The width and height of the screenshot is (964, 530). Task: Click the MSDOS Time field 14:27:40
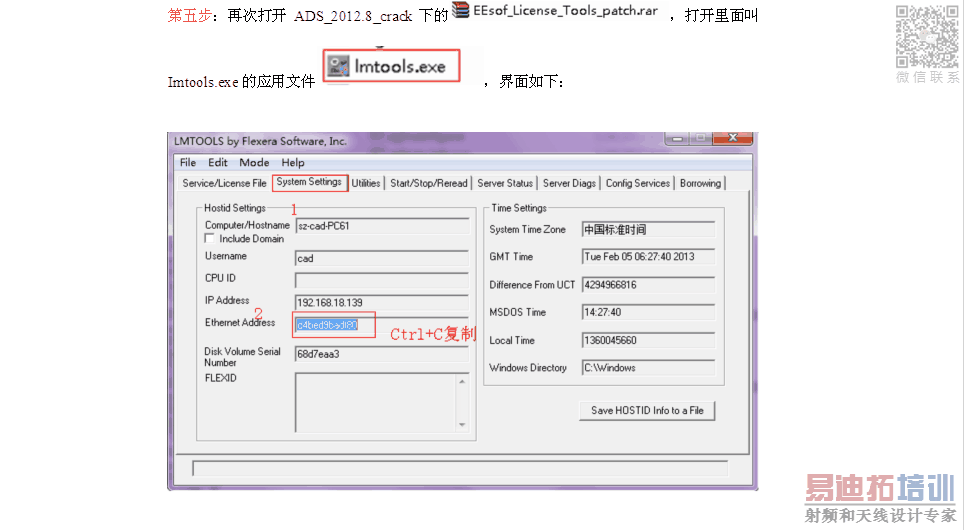coord(648,312)
